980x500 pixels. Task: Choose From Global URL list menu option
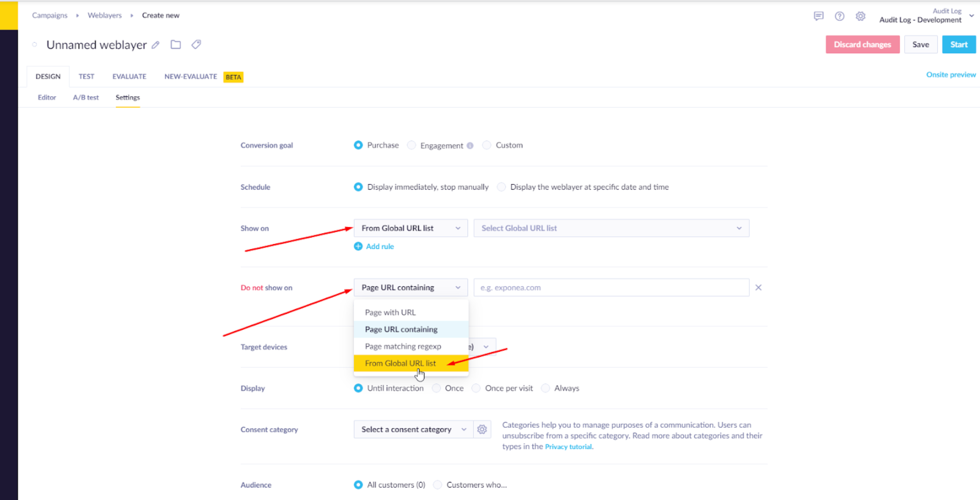pyautogui.click(x=400, y=363)
